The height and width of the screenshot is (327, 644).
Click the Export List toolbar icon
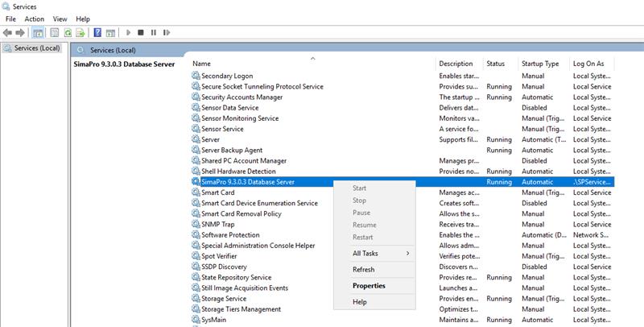tap(80, 32)
